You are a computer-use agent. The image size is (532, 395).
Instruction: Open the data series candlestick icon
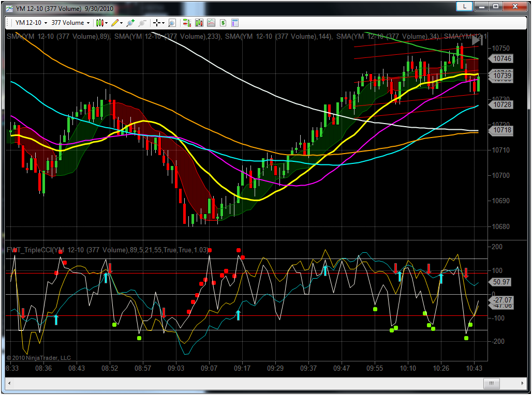199,23
